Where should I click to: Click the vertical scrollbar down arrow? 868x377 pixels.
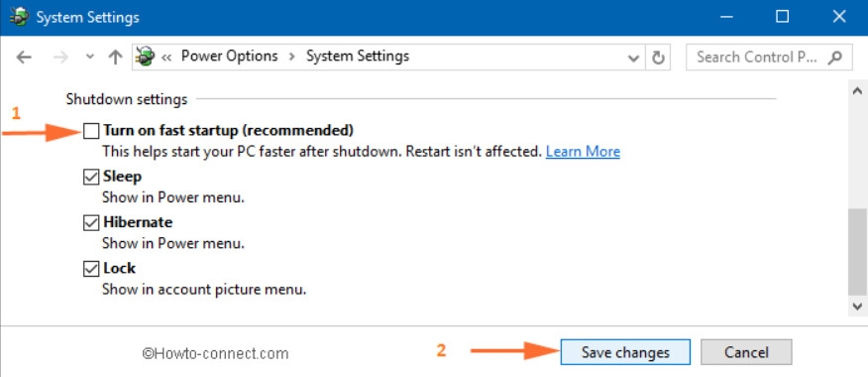pyautogui.click(x=857, y=306)
